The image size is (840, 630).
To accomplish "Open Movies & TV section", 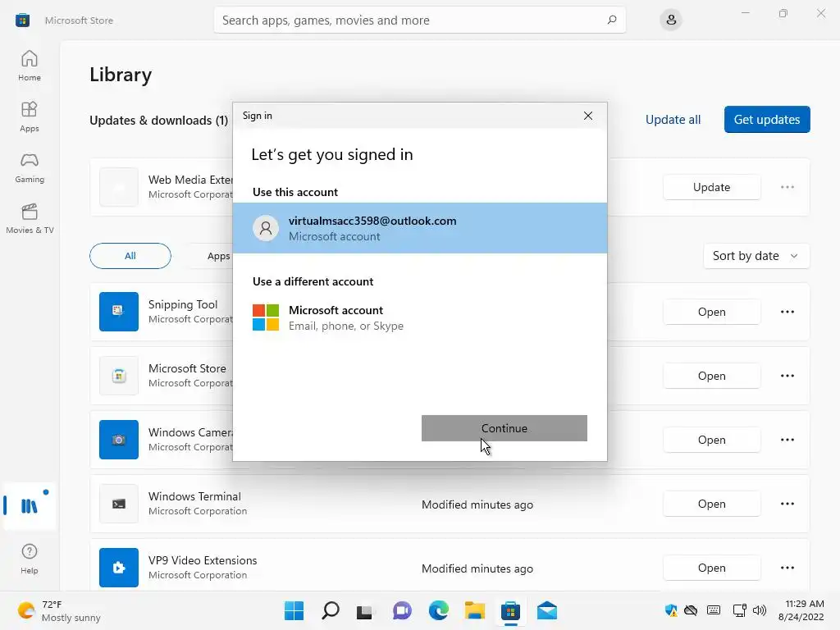I will [30, 218].
